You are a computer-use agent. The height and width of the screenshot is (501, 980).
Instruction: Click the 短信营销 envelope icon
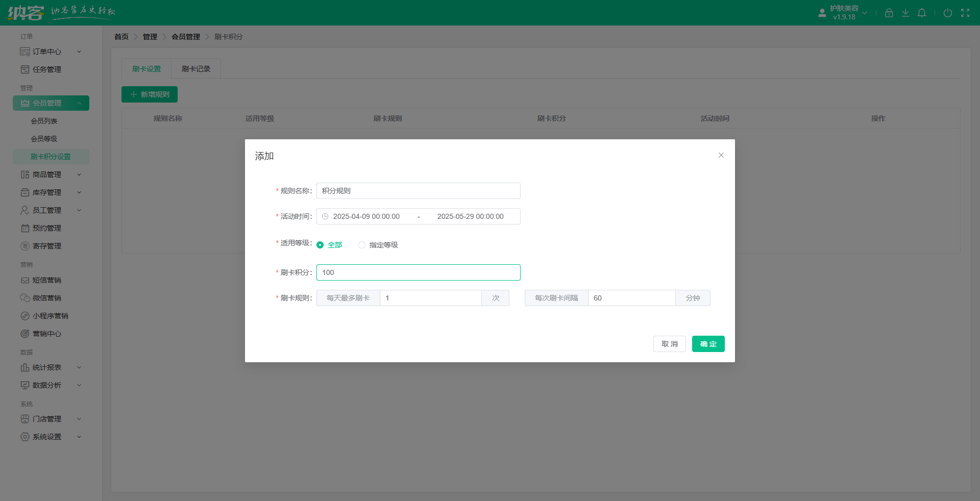coord(25,280)
